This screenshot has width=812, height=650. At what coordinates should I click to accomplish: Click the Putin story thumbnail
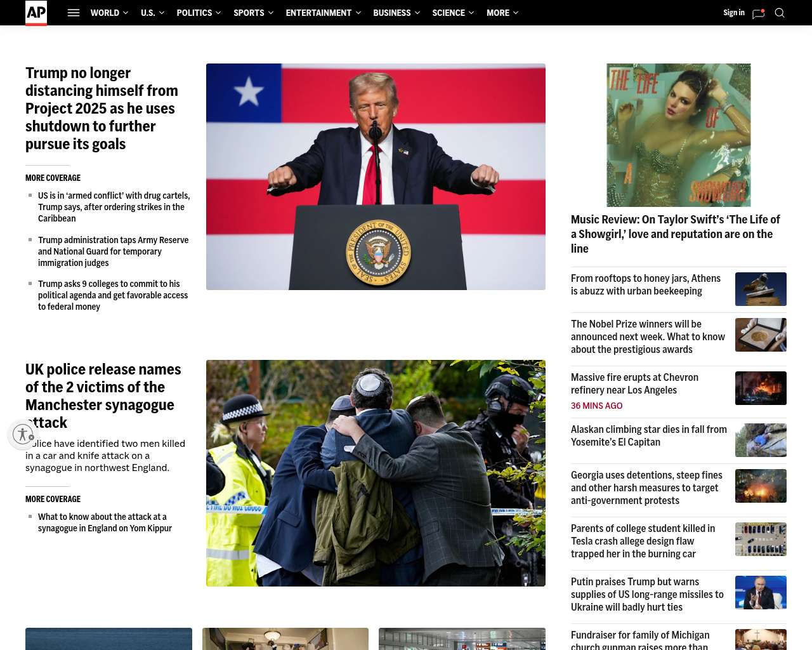pyautogui.click(x=761, y=592)
